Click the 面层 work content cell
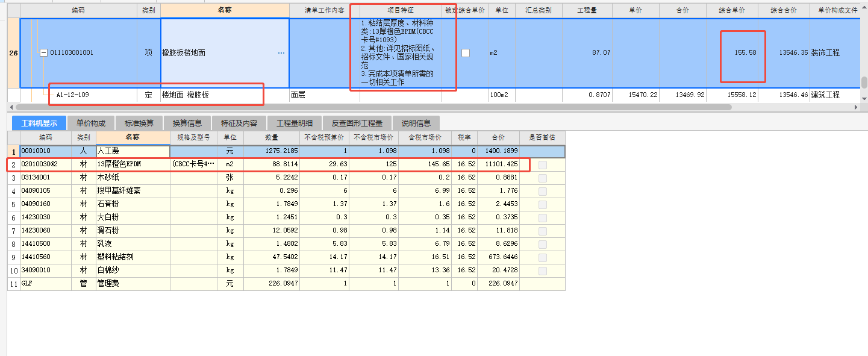Image resolution: width=868 pixels, height=356 pixels. [325, 95]
